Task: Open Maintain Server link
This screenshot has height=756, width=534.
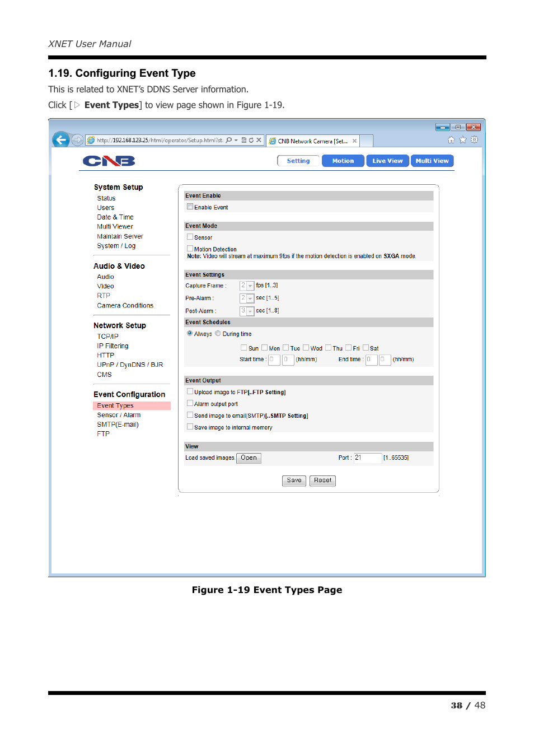Action: point(120,236)
